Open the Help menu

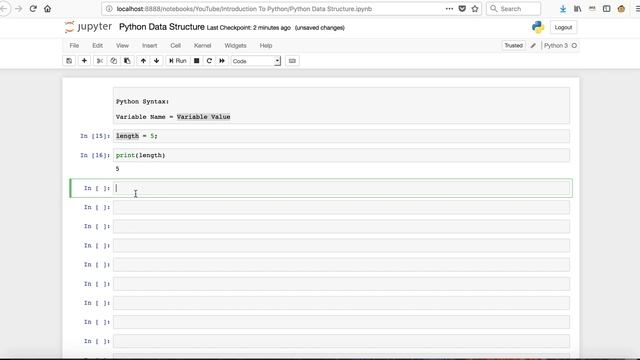point(266,45)
